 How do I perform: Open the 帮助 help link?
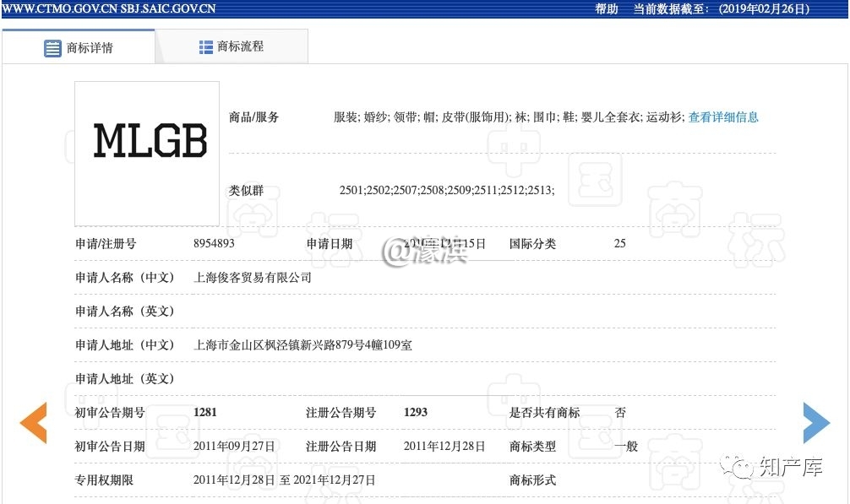coord(607,9)
